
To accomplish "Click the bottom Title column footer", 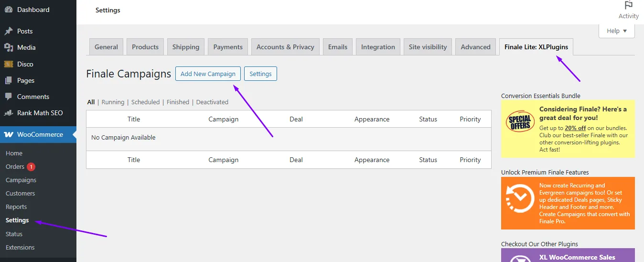I will click(x=134, y=160).
